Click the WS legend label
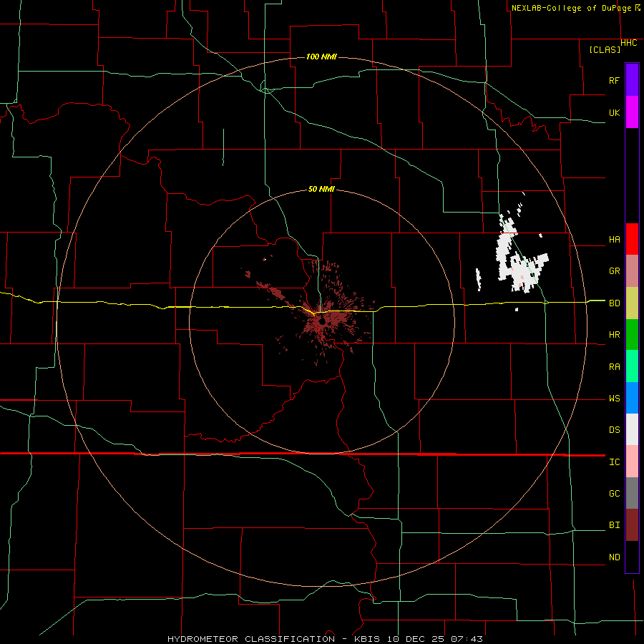This screenshot has width=644, height=644. pyautogui.click(x=614, y=399)
